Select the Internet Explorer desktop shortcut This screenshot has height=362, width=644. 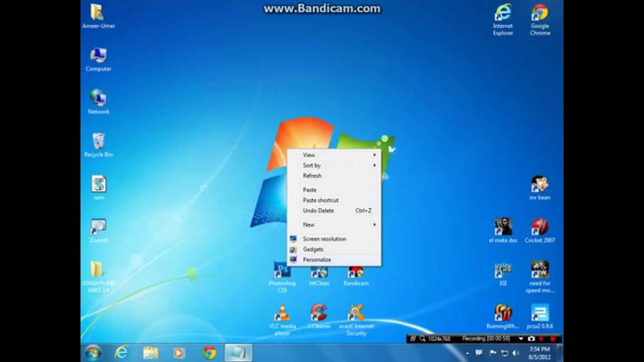[503, 20]
